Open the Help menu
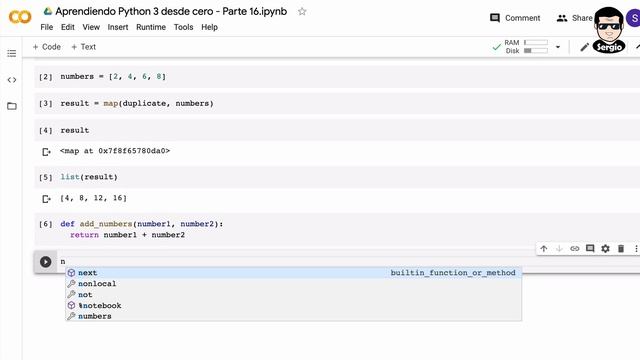This screenshot has height=360, width=640. point(209,27)
